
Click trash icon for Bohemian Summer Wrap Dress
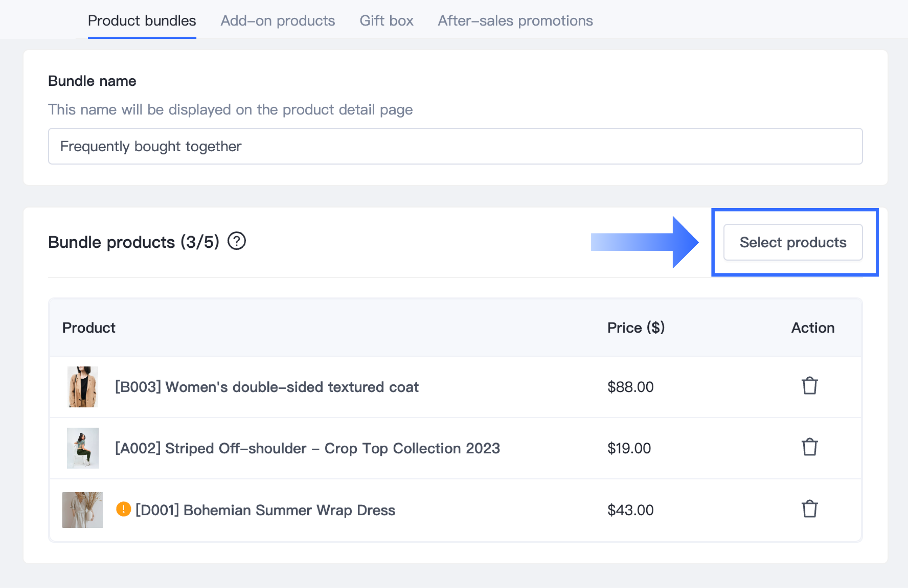coord(809,509)
